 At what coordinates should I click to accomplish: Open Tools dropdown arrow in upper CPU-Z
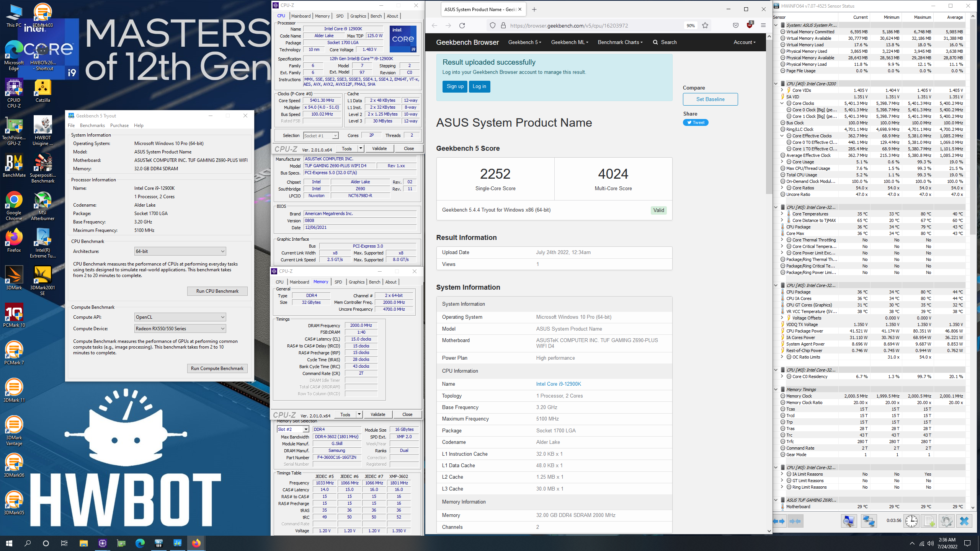pos(360,148)
